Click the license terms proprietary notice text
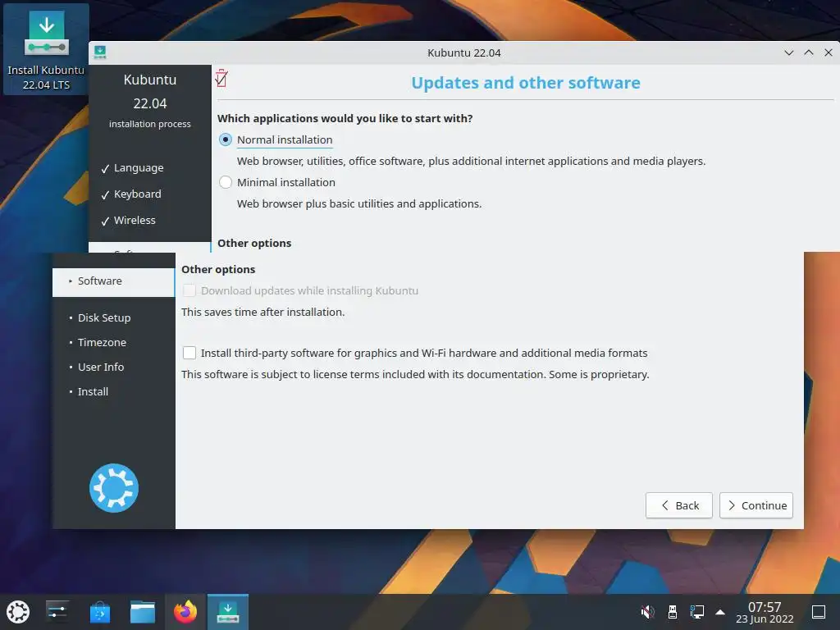This screenshot has height=630, width=840. click(x=415, y=374)
